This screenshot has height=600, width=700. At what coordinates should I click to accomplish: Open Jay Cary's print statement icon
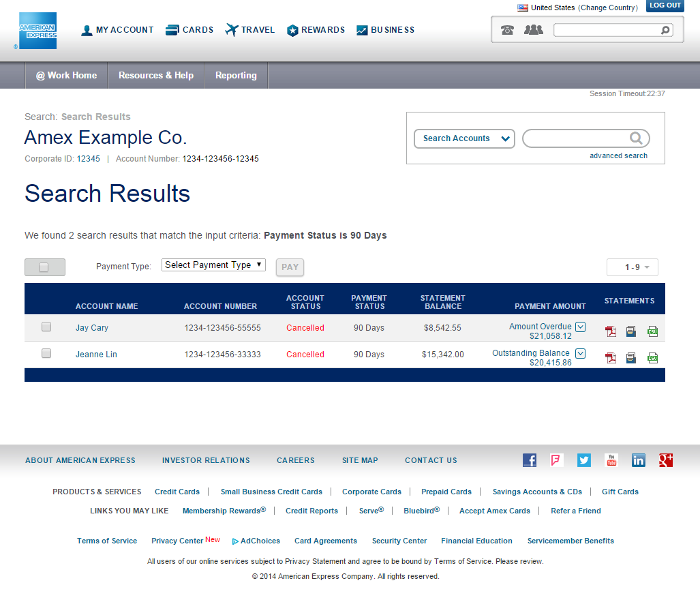point(631,331)
